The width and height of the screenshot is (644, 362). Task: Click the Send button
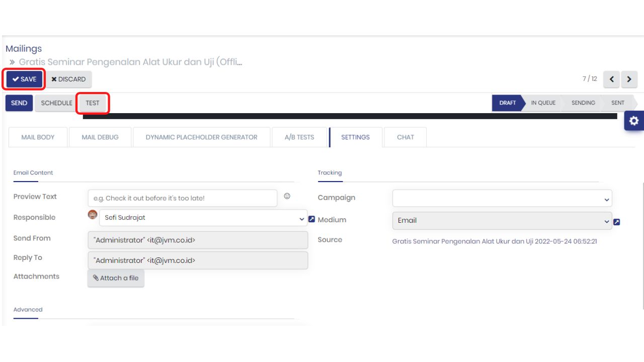[x=19, y=103]
